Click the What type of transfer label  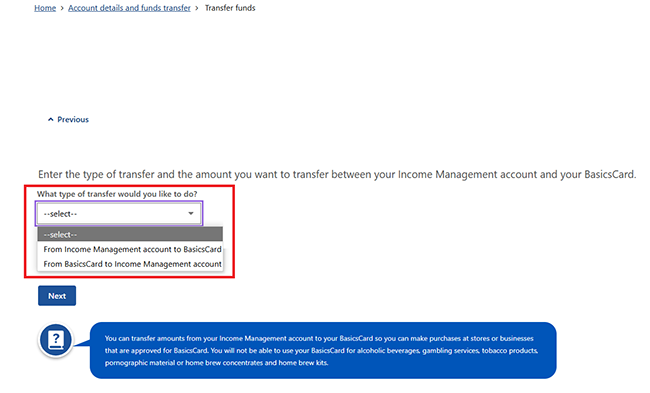tap(117, 194)
